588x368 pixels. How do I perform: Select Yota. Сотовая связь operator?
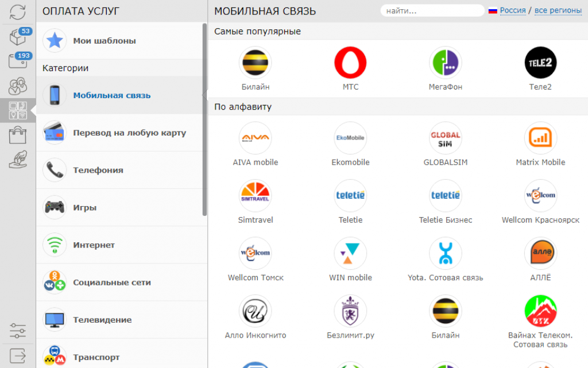point(446,253)
